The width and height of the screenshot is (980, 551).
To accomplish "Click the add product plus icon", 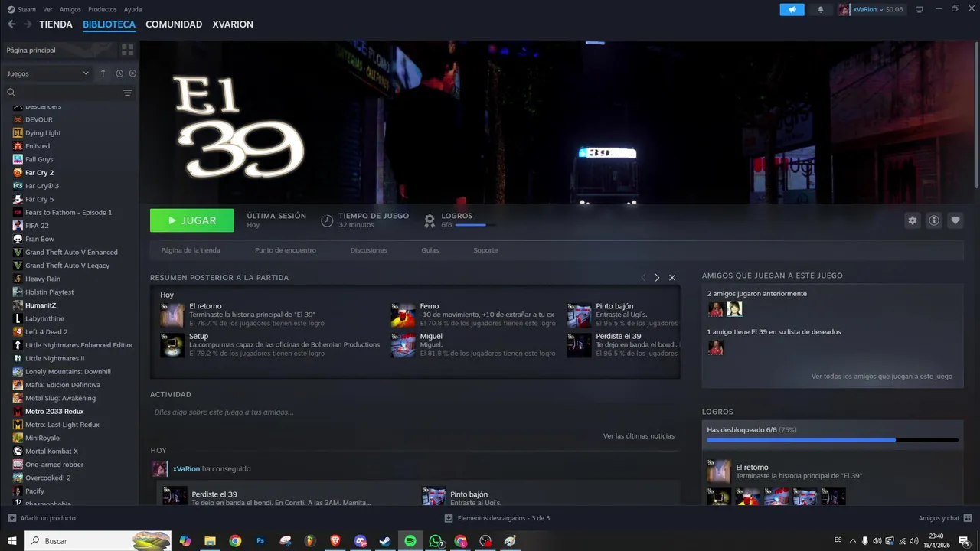I will [11, 518].
